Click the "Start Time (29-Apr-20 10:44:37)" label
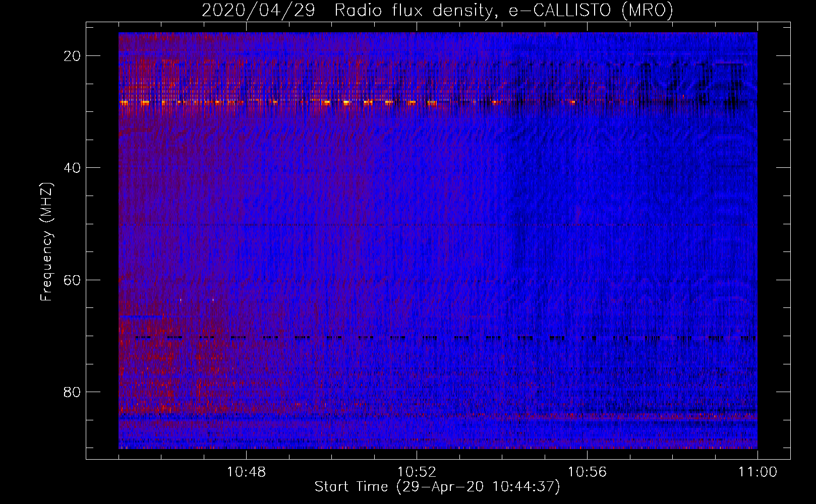 click(x=437, y=487)
